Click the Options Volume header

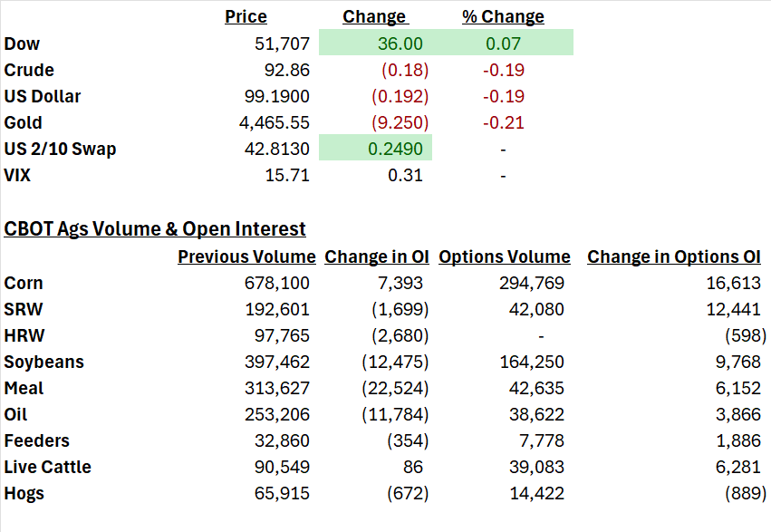tap(505, 256)
